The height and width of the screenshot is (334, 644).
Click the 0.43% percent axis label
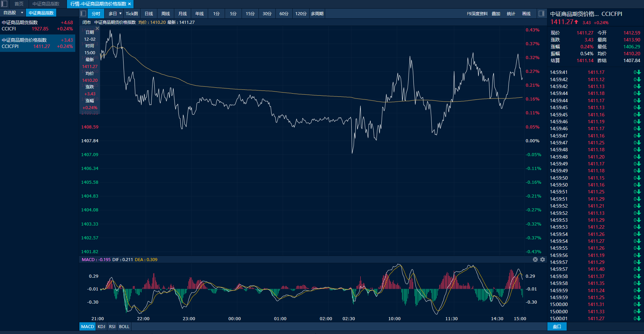(x=533, y=30)
